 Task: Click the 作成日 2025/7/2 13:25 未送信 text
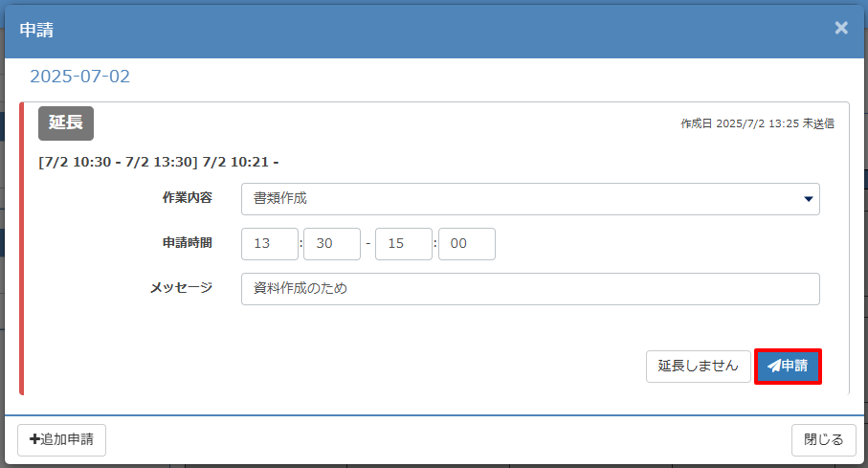click(757, 123)
